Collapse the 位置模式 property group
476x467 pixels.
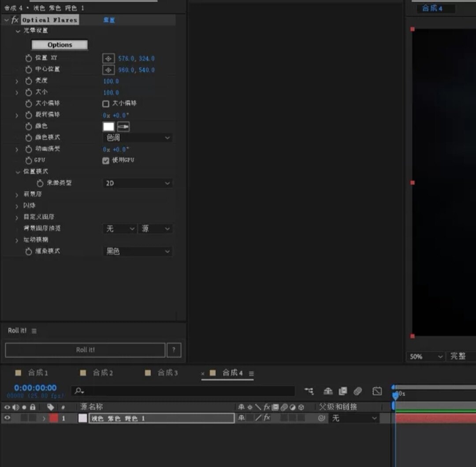click(x=18, y=172)
